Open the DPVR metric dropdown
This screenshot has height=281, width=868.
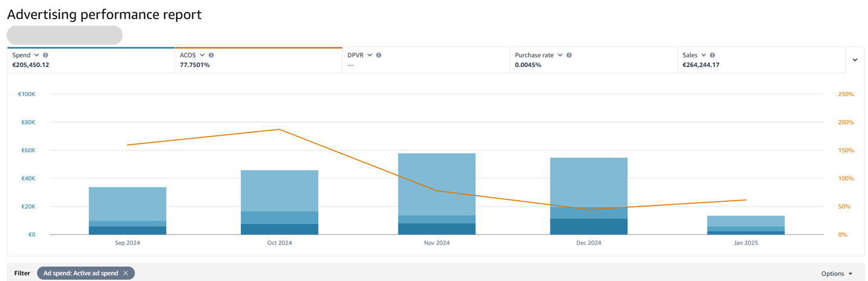370,55
